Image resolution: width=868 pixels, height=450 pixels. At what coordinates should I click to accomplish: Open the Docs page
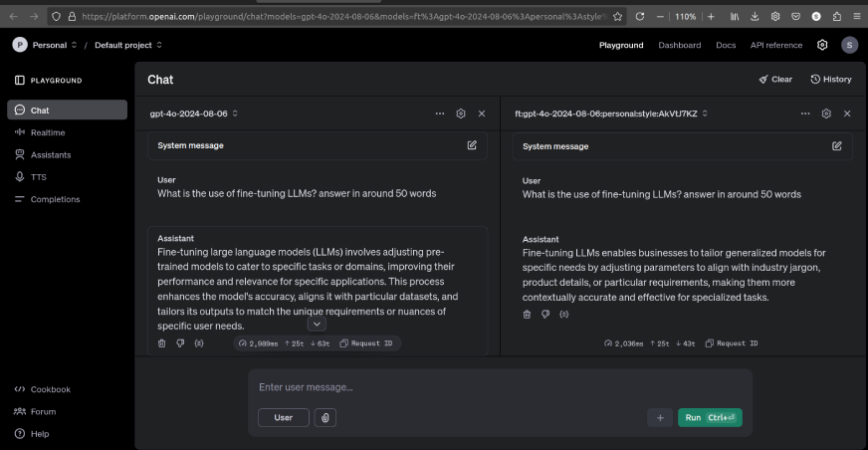pyautogui.click(x=726, y=45)
